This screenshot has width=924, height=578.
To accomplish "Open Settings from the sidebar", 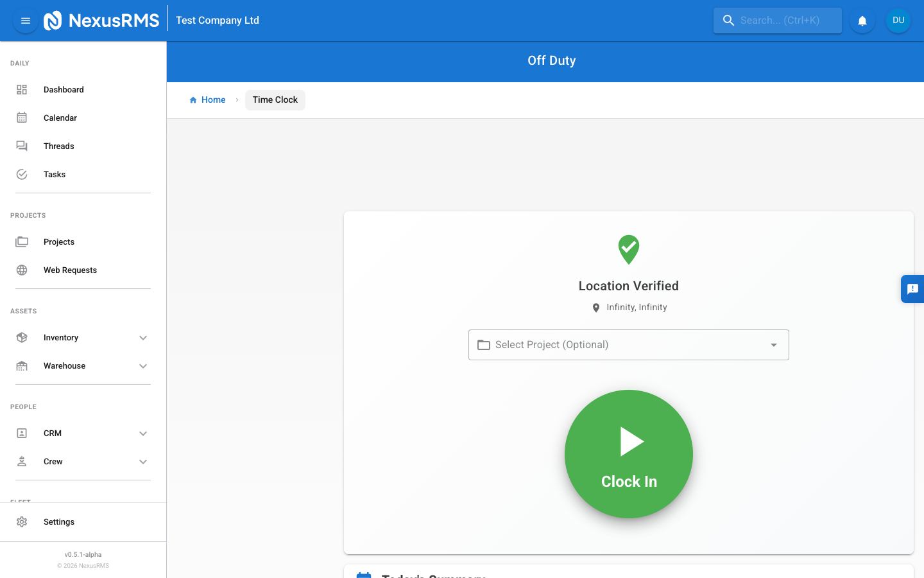I will pyautogui.click(x=58, y=521).
